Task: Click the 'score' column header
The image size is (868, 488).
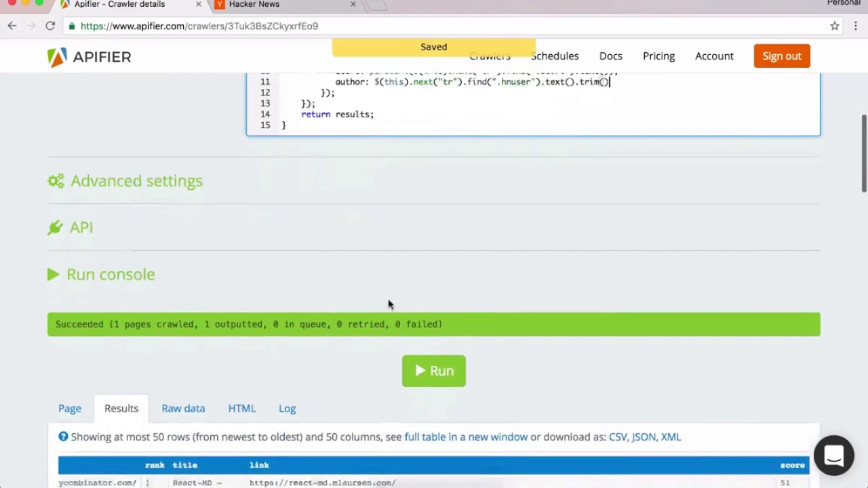Action: pyautogui.click(x=792, y=465)
